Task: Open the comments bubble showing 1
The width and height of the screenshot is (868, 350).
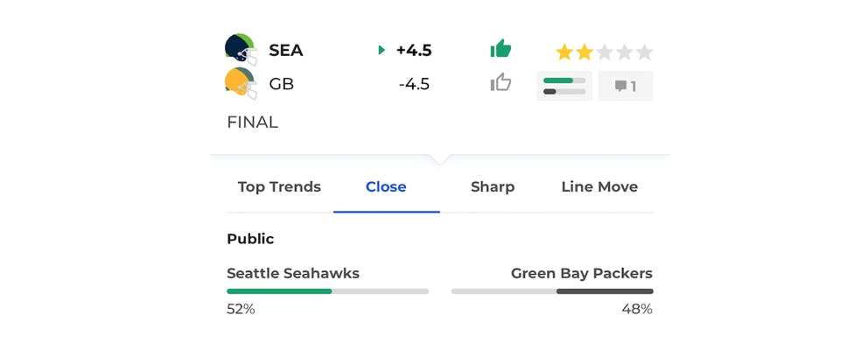Action: (x=625, y=86)
